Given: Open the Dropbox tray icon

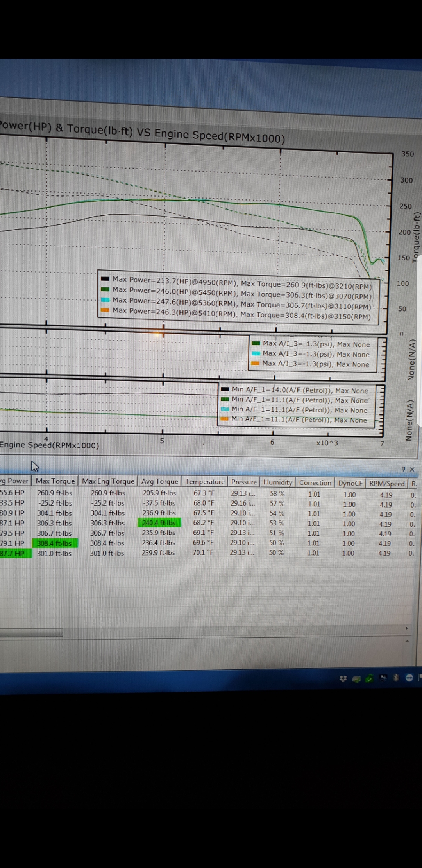Looking at the screenshot, I should coord(343,679).
